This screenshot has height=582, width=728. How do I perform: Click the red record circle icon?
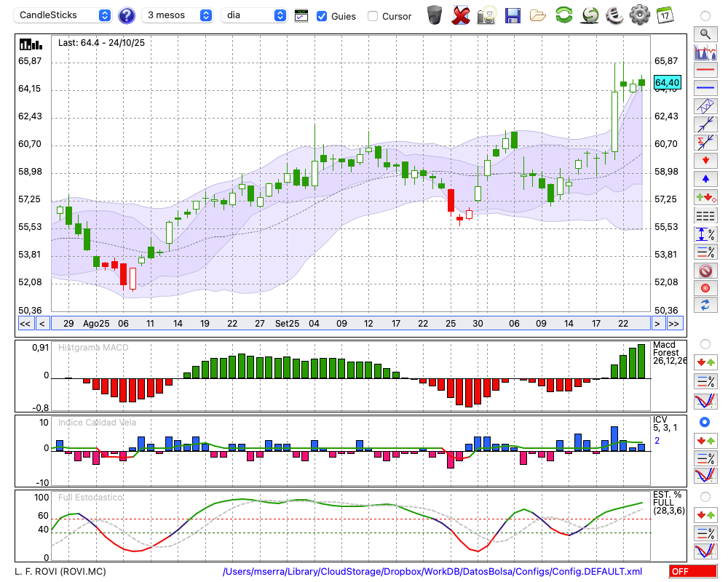(x=705, y=288)
